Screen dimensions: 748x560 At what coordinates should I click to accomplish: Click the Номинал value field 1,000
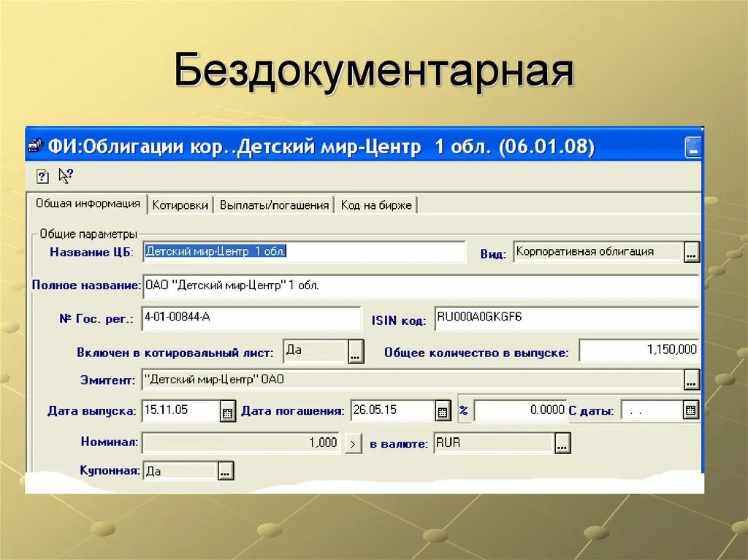(x=241, y=443)
